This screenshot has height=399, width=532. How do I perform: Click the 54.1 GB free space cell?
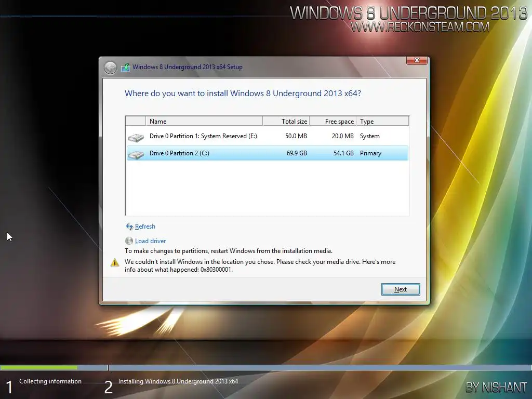[343, 153]
